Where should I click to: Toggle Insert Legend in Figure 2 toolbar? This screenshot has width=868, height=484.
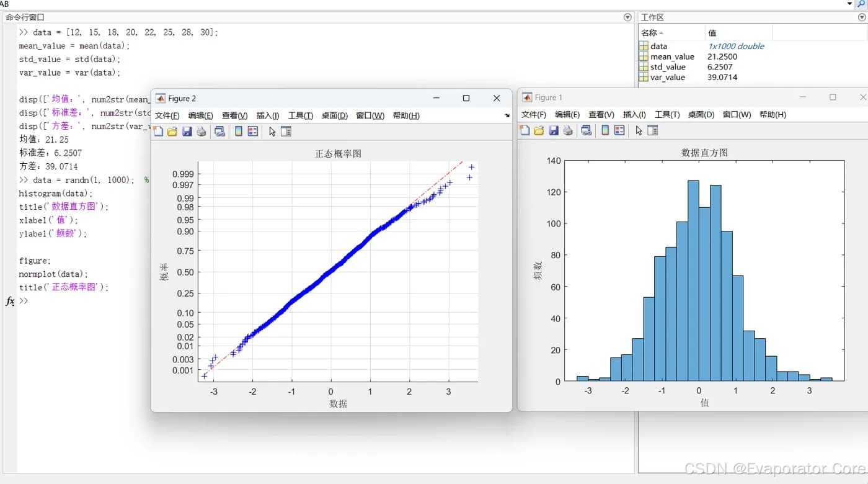coord(253,131)
